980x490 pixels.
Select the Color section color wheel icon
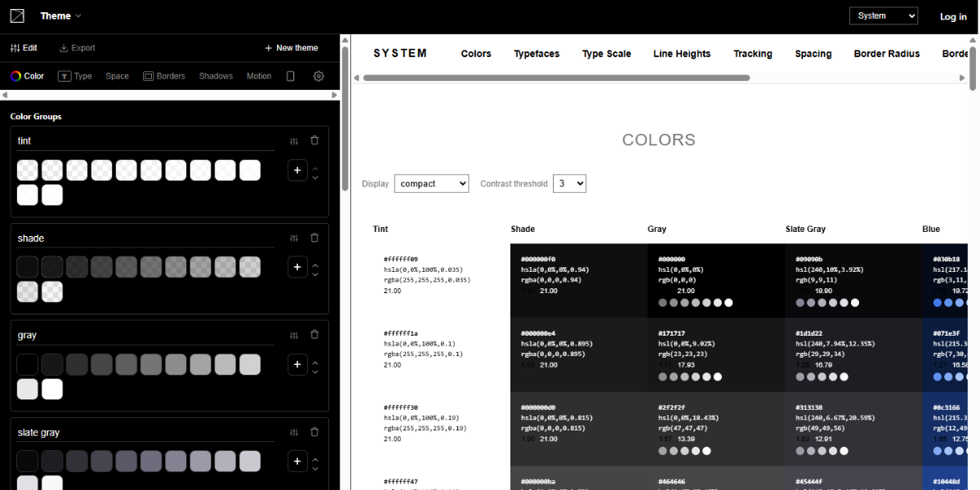pyautogui.click(x=17, y=75)
